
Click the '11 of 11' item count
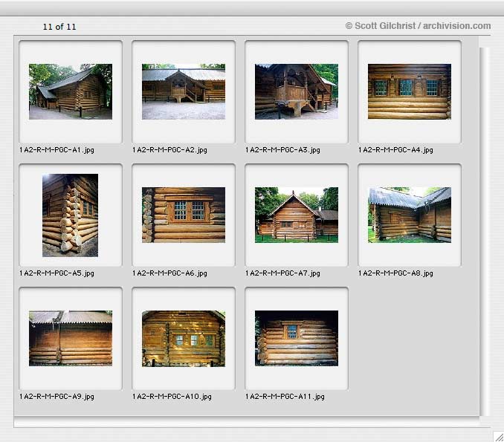(x=59, y=27)
